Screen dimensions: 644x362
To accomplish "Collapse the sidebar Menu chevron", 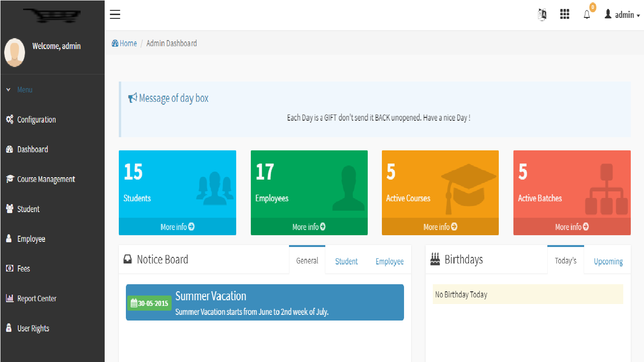I will [8, 90].
